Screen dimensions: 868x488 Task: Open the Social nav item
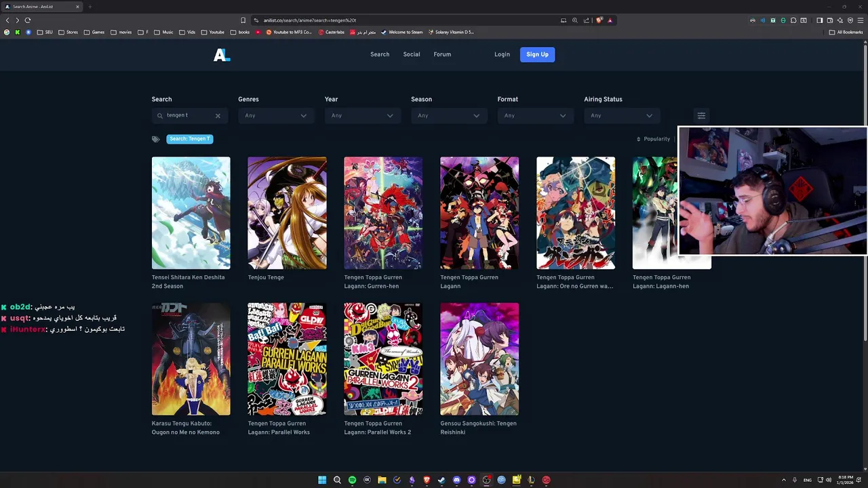[412, 54]
